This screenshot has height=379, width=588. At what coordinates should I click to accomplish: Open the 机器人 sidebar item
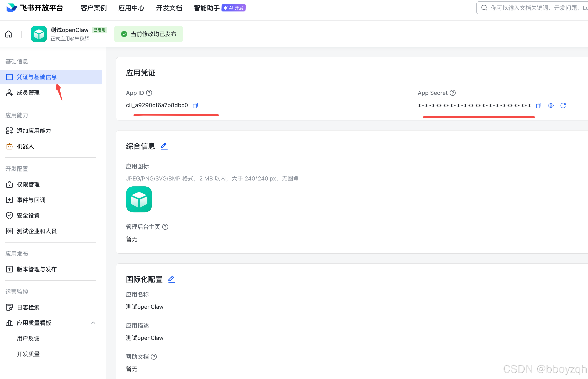coord(25,146)
